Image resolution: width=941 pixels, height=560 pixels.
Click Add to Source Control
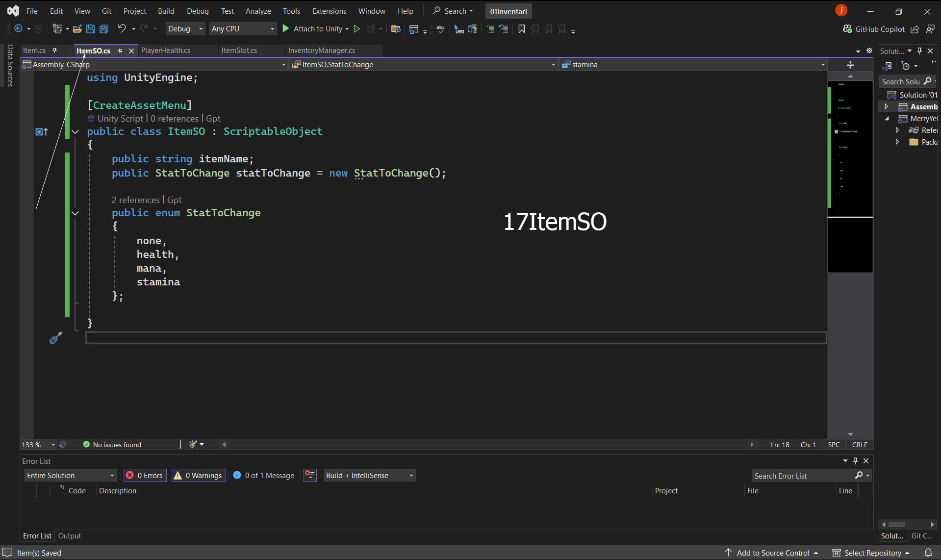coord(772,553)
